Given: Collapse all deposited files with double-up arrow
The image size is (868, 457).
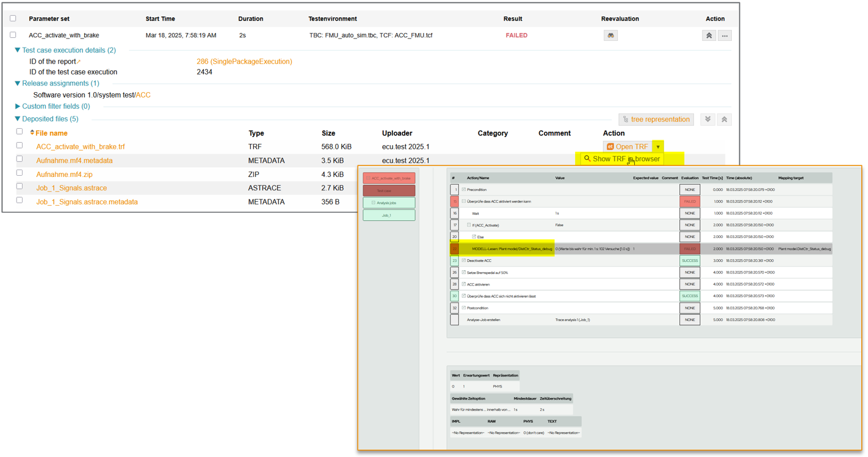Looking at the screenshot, I should click(x=724, y=120).
